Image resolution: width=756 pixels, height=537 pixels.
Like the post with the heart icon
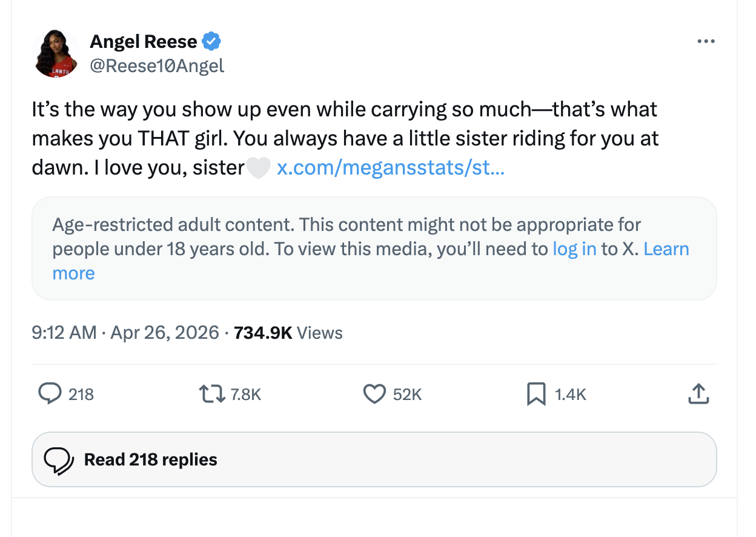click(374, 395)
